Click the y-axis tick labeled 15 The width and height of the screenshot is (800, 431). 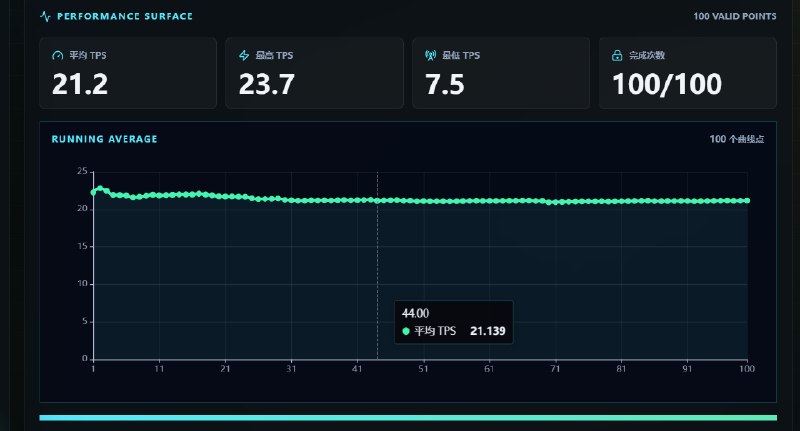tap(82, 246)
